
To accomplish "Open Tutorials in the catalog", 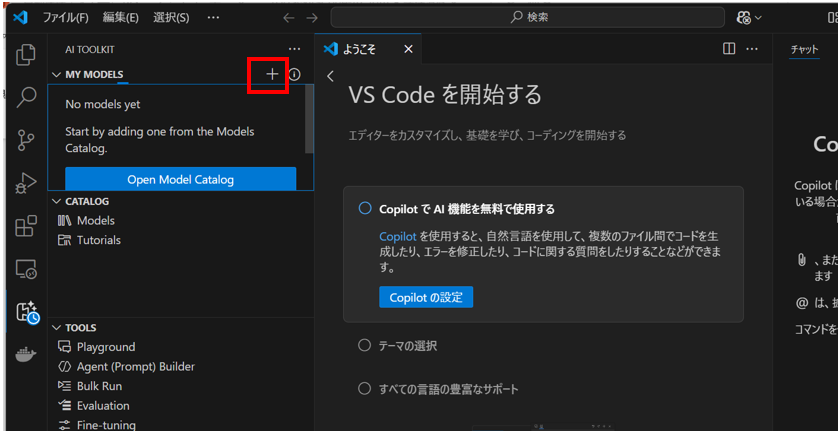I will (x=99, y=240).
